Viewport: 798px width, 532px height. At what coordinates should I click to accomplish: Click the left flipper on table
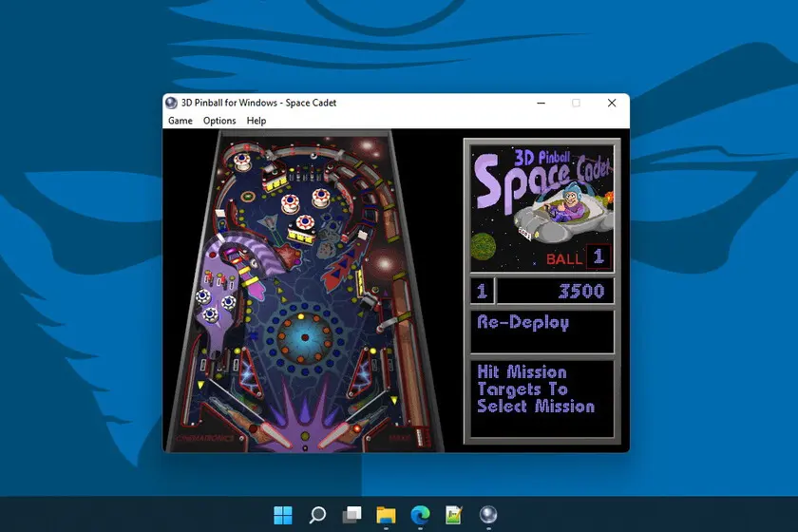(275, 434)
